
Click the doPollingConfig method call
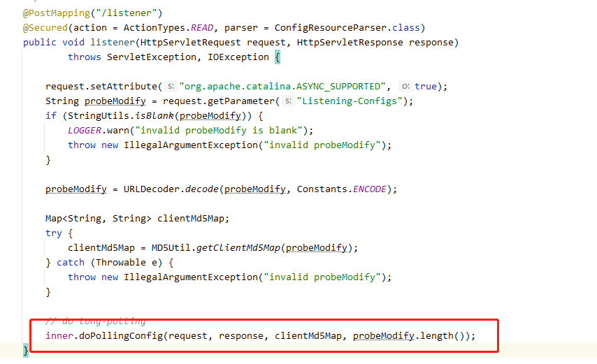[x=121, y=336]
